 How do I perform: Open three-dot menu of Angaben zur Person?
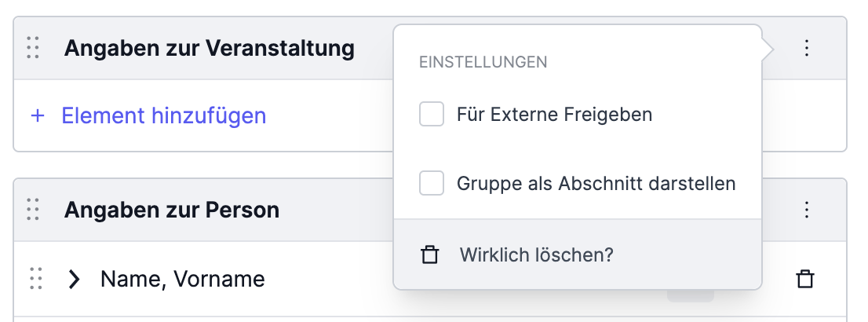point(807,210)
